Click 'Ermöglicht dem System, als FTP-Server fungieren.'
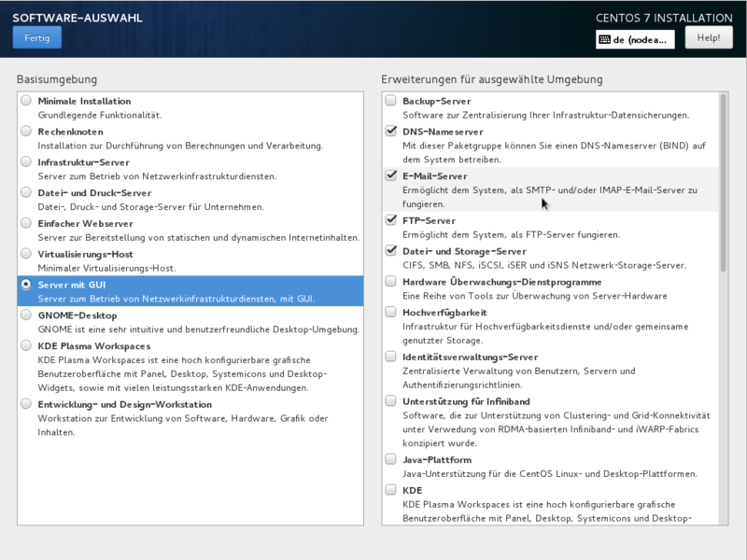 coord(511,235)
